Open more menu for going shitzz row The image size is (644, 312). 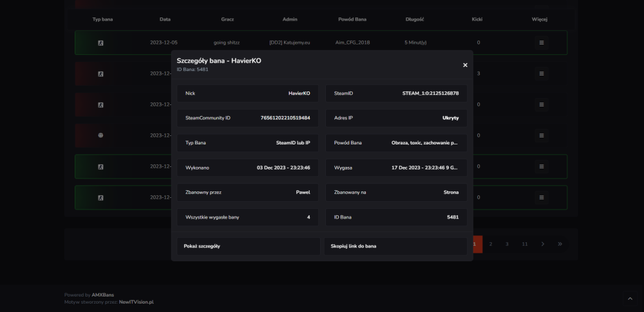point(542,43)
